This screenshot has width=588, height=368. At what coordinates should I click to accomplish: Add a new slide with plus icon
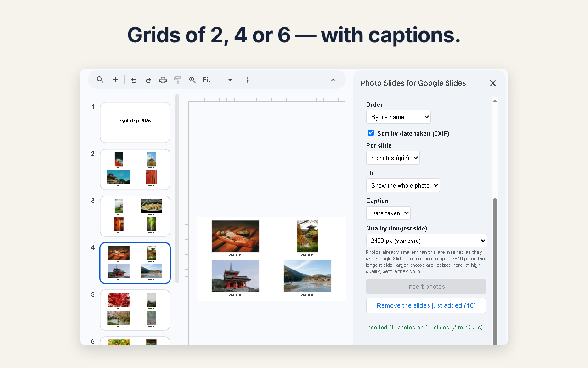pyautogui.click(x=115, y=80)
